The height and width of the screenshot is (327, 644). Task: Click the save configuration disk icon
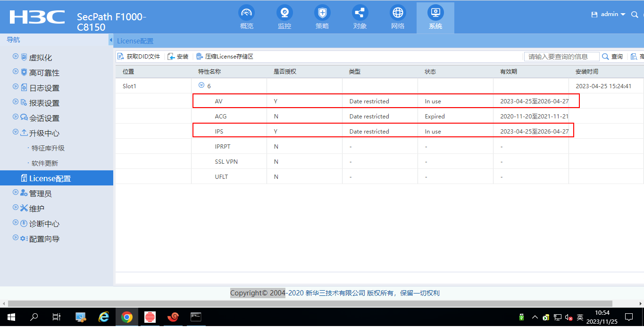[594, 15]
